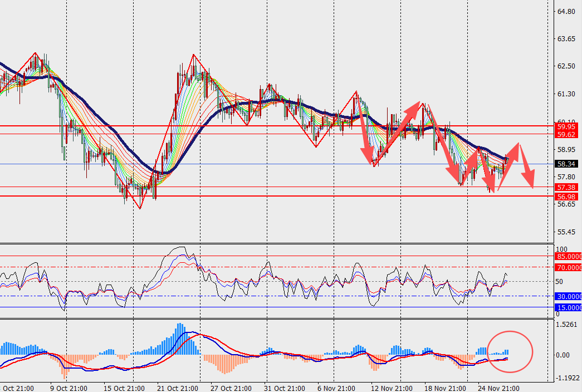This screenshot has width=582, height=392.
Task: Select the 1.5261 value on the MACD scale
Action: (567, 324)
